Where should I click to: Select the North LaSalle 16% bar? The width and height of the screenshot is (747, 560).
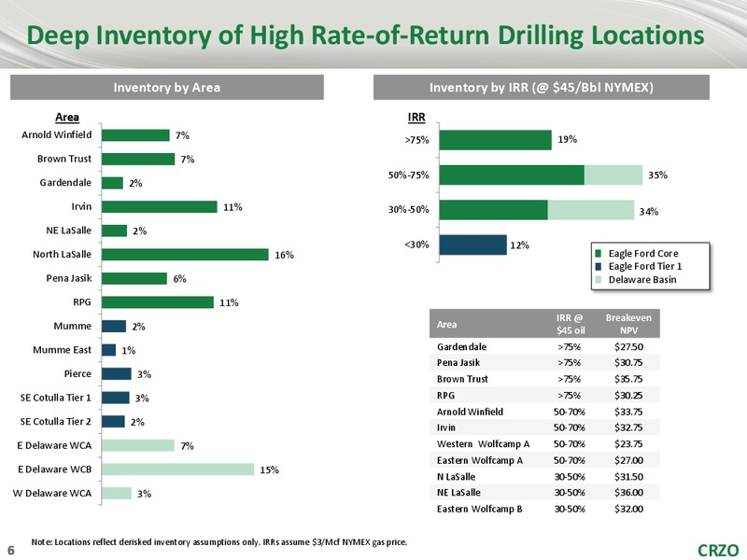coord(185,254)
